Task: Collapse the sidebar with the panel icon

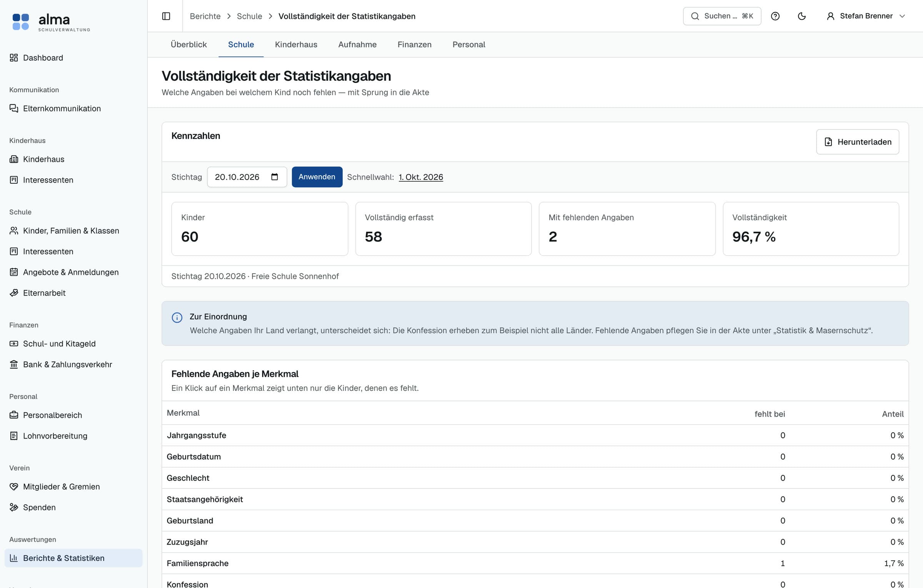Action: (x=166, y=16)
